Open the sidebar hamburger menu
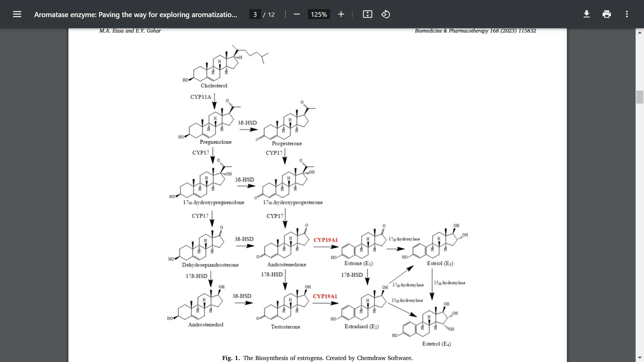 tap(17, 14)
